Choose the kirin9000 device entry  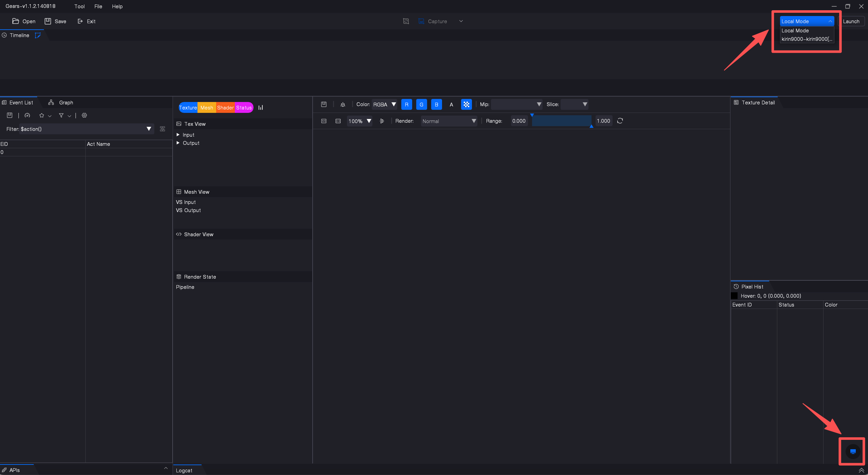coord(807,39)
